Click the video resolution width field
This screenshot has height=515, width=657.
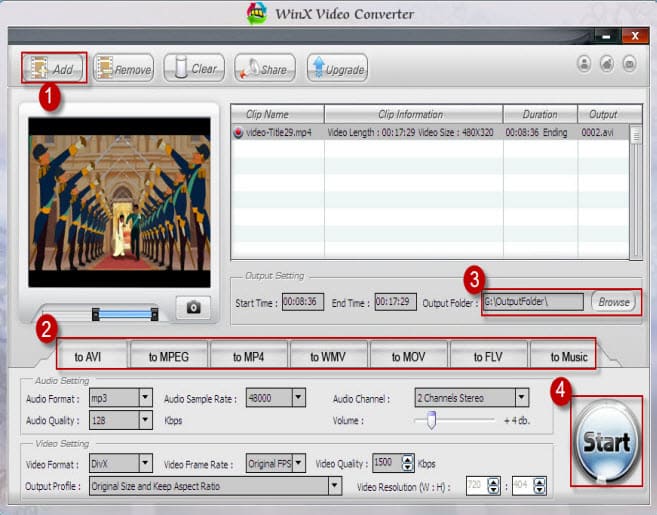477,486
